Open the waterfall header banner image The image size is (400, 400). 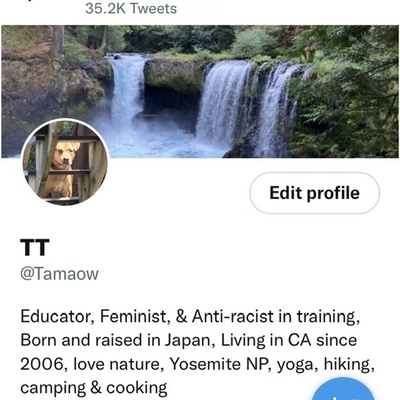200,91
